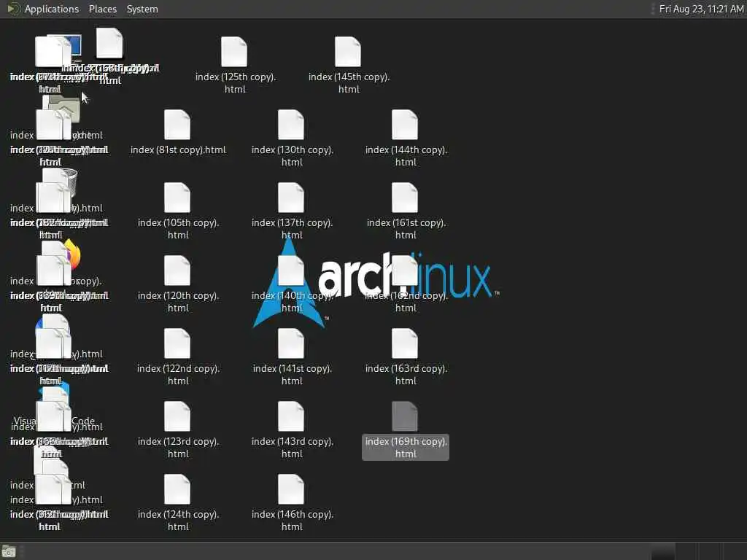The image size is (747, 560).
Task: Click the label text index (125th copy).html
Action: pos(236,83)
